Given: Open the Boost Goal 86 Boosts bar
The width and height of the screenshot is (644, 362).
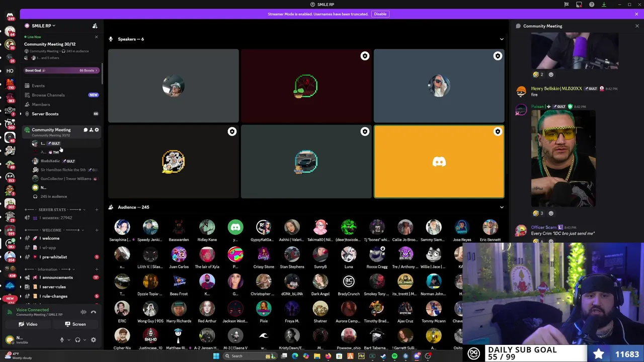Looking at the screenshot, I should pyautogui.click(x=61, y=70).
